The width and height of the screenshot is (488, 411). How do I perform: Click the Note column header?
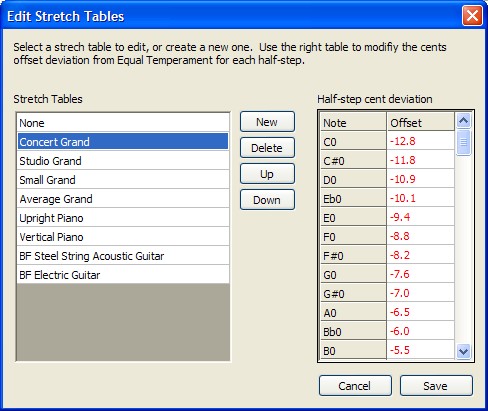click(353, 122)
